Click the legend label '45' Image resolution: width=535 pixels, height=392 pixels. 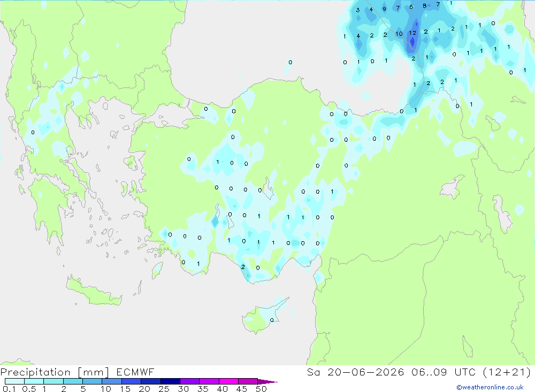(x=242, y=389)
